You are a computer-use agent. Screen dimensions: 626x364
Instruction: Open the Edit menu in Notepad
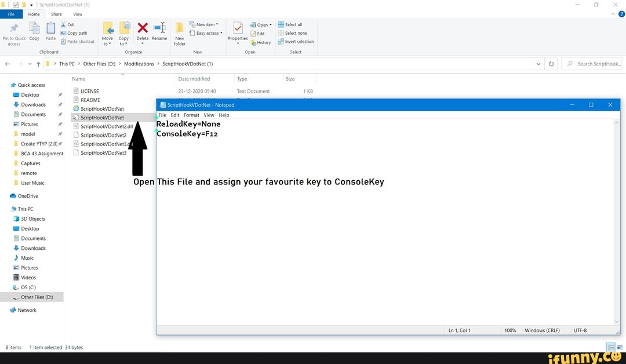click(174, 115)
